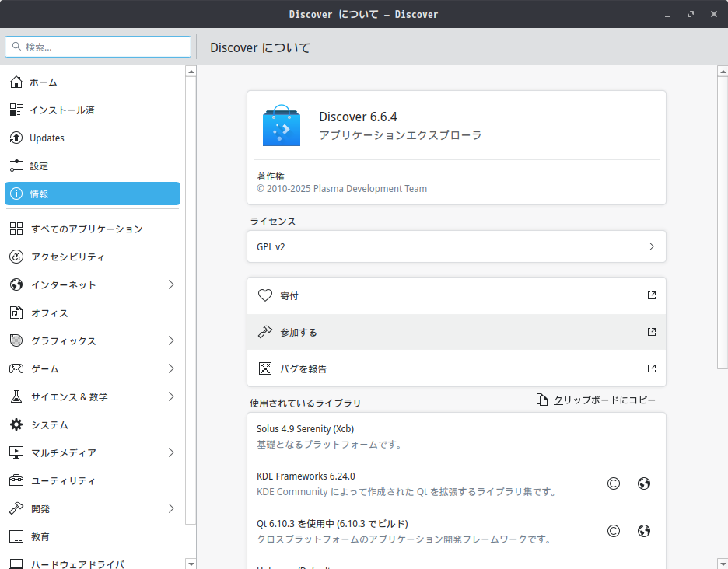728x569 pixels.
Task: Click external-link icon on バグを報告 row
Action: click(652, 368)
